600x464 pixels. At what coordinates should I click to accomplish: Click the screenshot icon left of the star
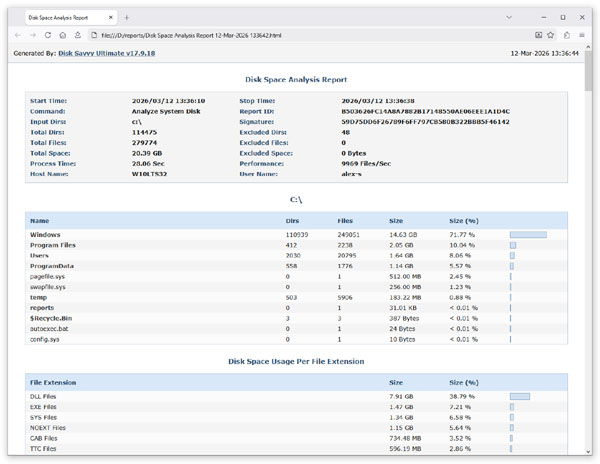pos(538,35)
